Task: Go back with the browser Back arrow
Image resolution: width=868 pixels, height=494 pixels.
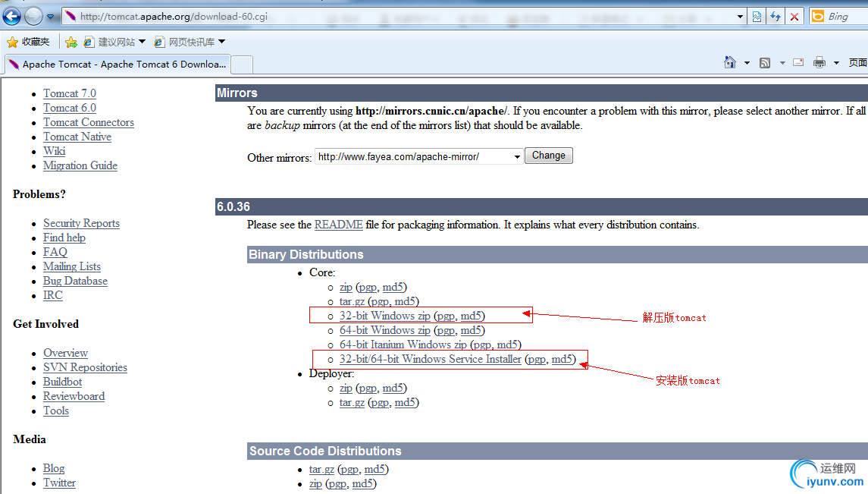Action: tap(11, 16)
